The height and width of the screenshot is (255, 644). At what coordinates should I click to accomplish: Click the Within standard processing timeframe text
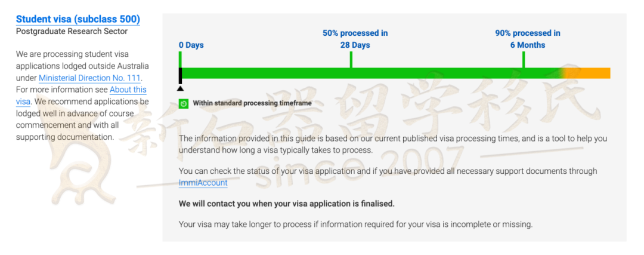coord(252,103)
